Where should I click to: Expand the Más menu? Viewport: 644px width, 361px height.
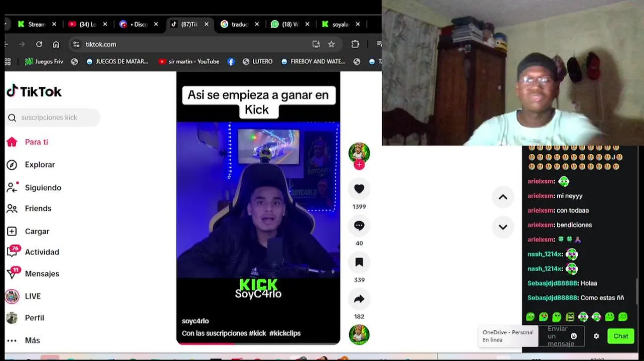click(23, 340)
